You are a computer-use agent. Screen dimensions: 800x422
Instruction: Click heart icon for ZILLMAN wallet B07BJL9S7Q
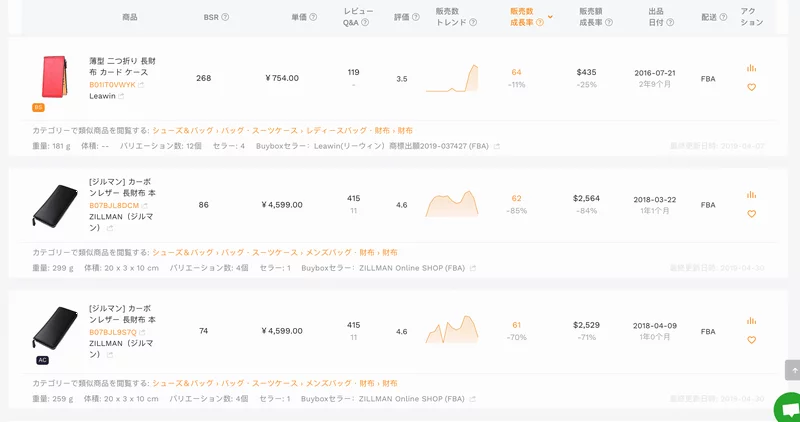point(751,340)
